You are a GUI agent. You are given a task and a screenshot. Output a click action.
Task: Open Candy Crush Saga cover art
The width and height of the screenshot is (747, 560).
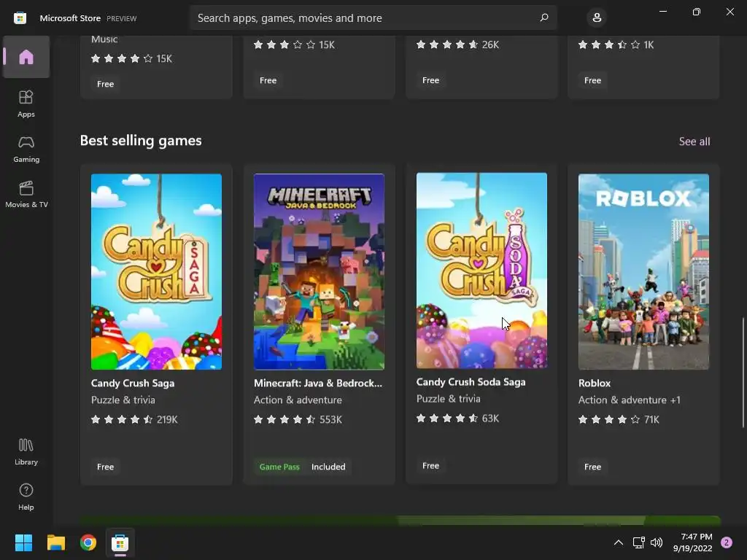click(x=156, y=271)
